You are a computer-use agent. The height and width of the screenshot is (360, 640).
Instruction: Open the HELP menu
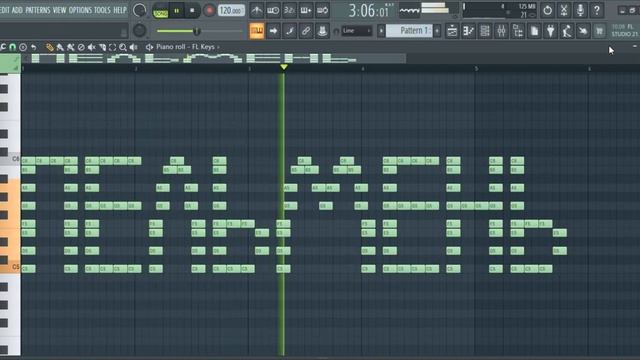tap(120, 10)
